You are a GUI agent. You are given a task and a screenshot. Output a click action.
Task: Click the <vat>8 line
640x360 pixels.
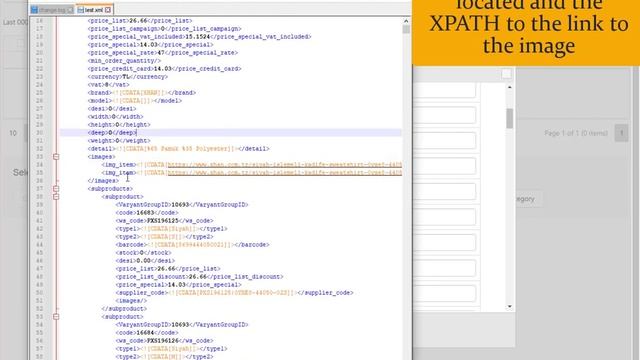tap(108, 84)
